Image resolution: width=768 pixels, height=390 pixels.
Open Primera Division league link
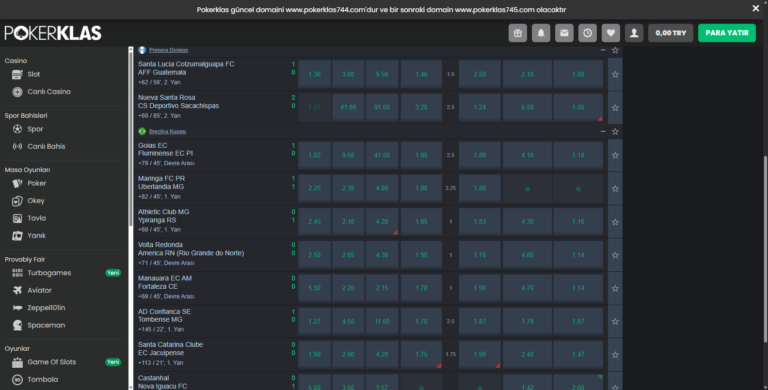168,50
